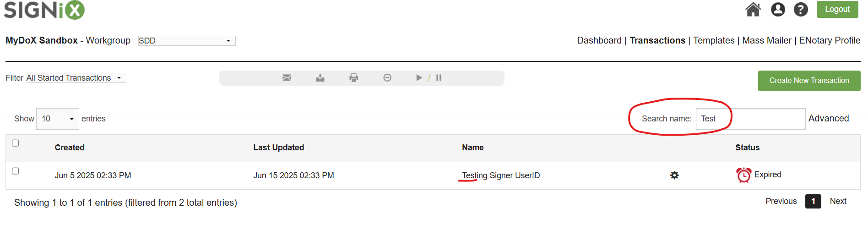Click the play resume toolbar icon
This screenshot has height=225, width=868.
419,78
